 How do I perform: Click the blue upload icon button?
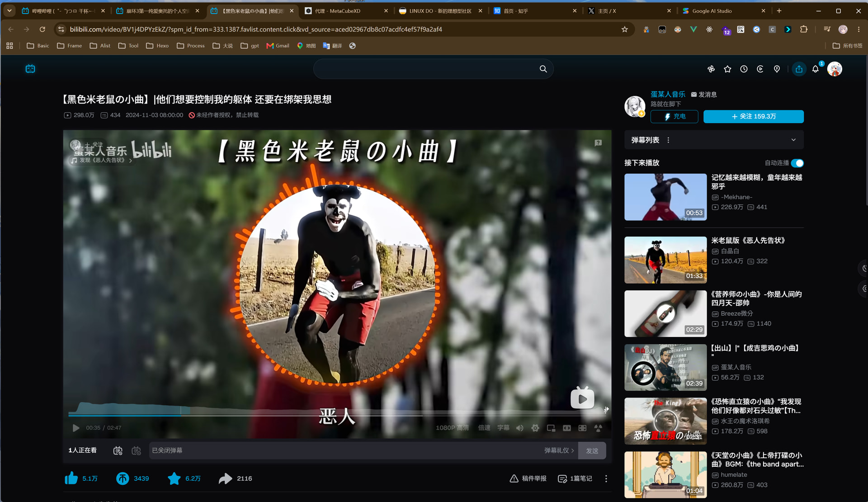tap(799, 69)
